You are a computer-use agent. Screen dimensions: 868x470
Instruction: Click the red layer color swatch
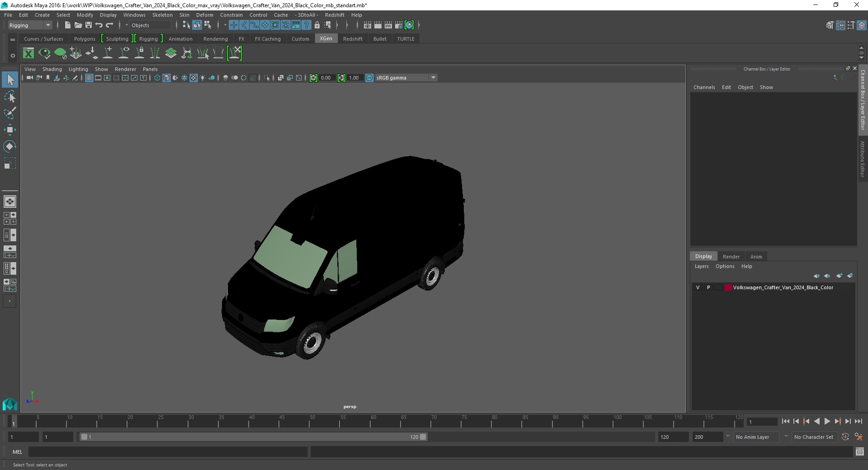click(x=728, y=287)
